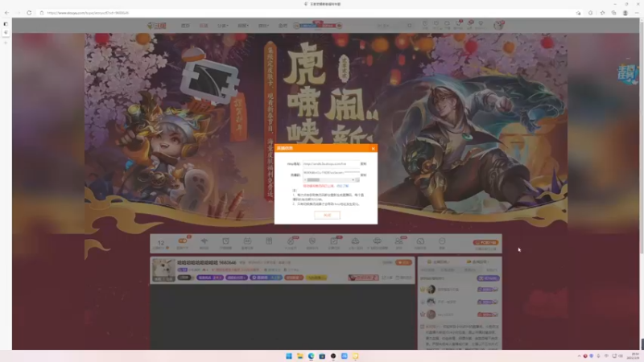Open the black round icon on the taskbar
The width and height of the screenshot is (644, 362).
tap(333, 356)
